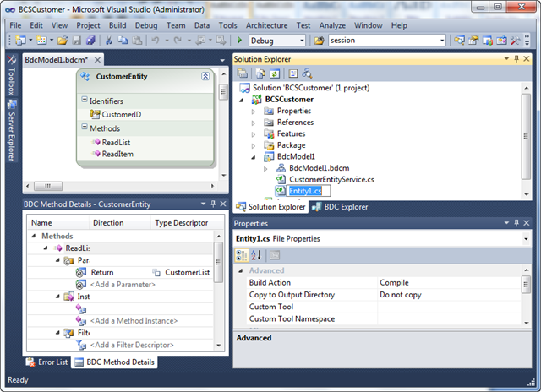Open the Type Descriptor column header
541x392 pixels.
click(182, 223)
